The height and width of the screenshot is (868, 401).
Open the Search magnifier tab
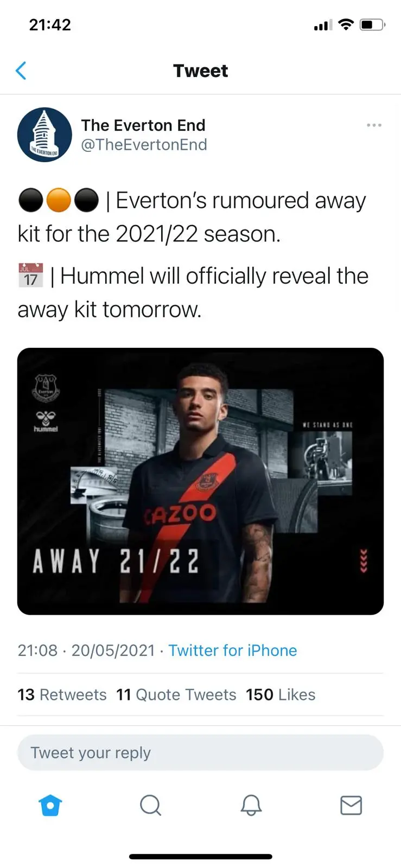point(150,806)
